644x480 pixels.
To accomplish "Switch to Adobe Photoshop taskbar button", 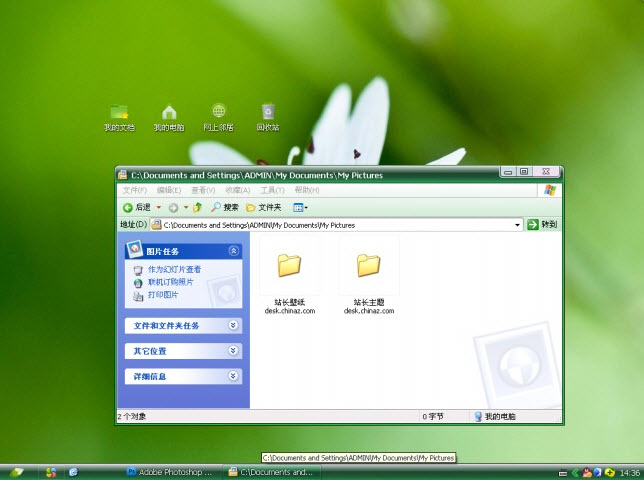I will (172, 472).
